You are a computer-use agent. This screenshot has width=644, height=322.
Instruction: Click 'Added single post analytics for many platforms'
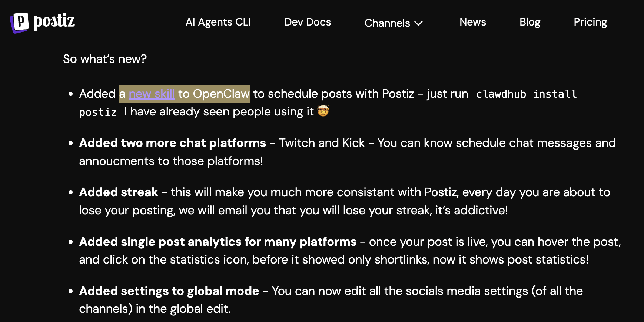(x=218, y=242)
